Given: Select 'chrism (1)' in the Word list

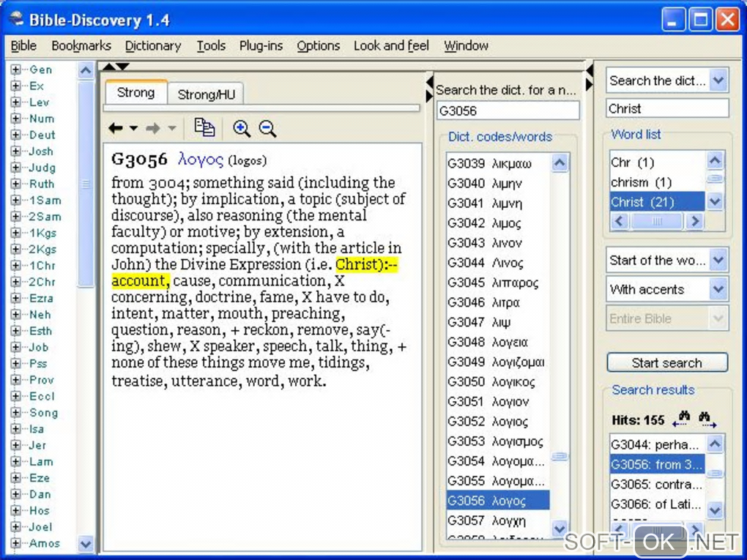Looking at the screenshot, I should pos(657,182).
